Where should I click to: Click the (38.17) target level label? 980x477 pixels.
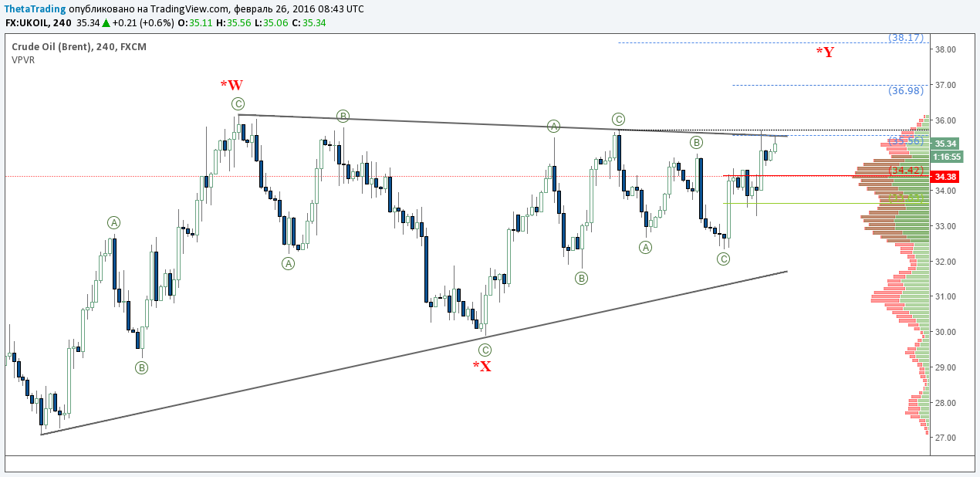pyautogui.click(x=905, y=37)
